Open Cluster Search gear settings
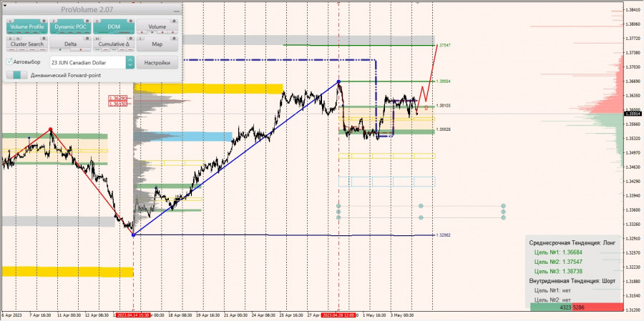The image size is (644, 321). [45, 38]
